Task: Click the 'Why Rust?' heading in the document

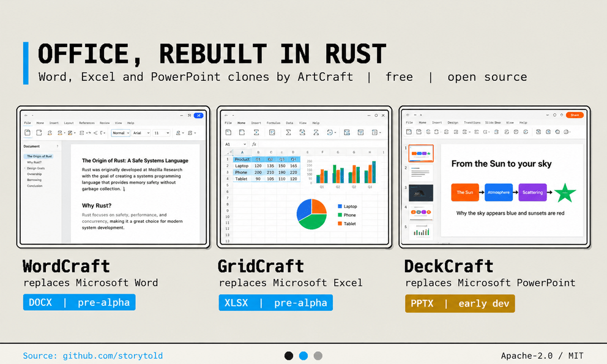Action: point(97,206)
